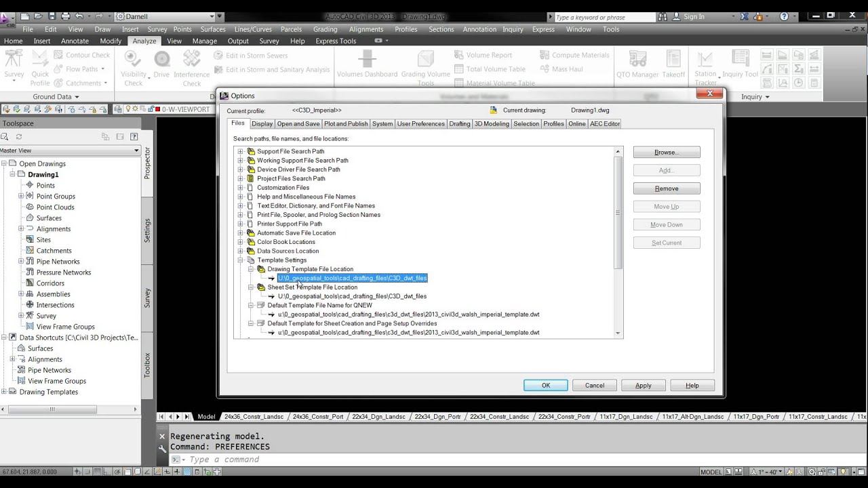Click the keyword search input field
This screenshot has width=868, height=488.
(604, 17)
